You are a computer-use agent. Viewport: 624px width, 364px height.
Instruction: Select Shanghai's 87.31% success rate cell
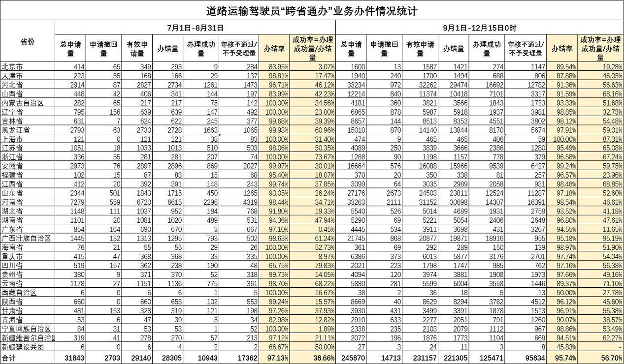600,139
